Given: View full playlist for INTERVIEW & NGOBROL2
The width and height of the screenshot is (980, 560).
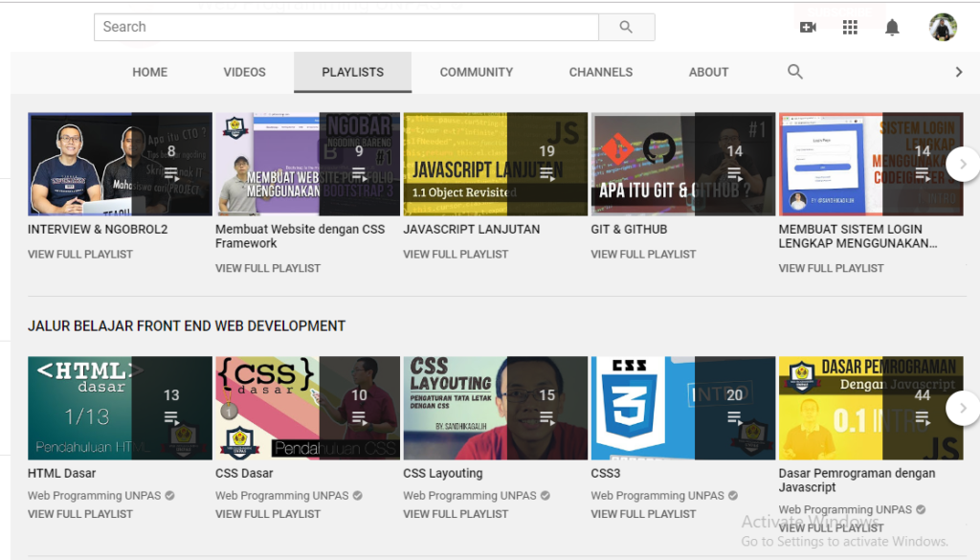Looking at the screenshot, I should pos(80,255).
